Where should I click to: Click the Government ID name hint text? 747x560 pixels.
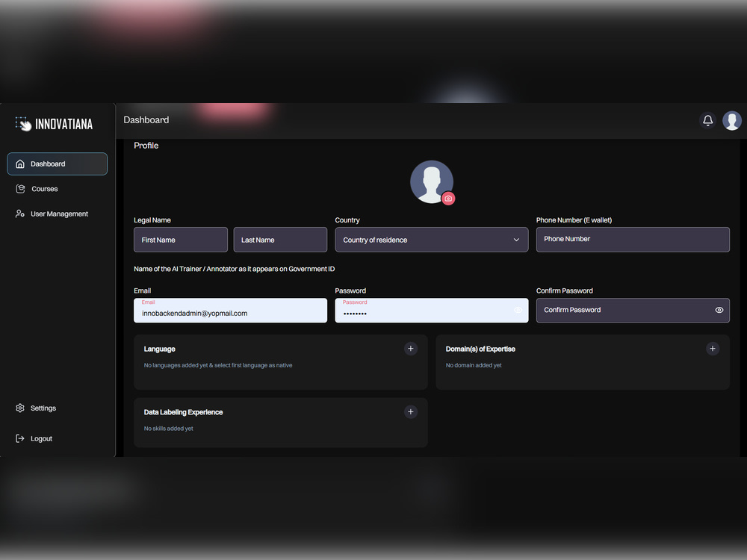point(235,269)
